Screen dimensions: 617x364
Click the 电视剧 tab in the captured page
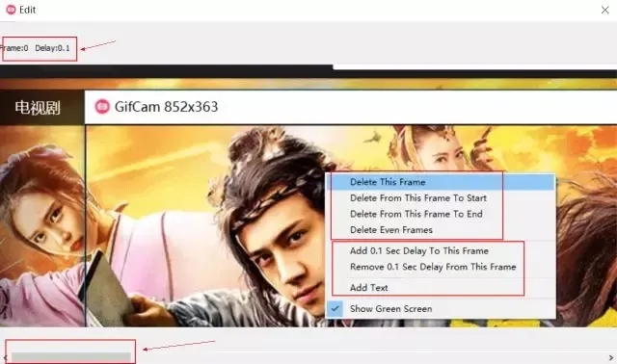[x=38, y=107]
